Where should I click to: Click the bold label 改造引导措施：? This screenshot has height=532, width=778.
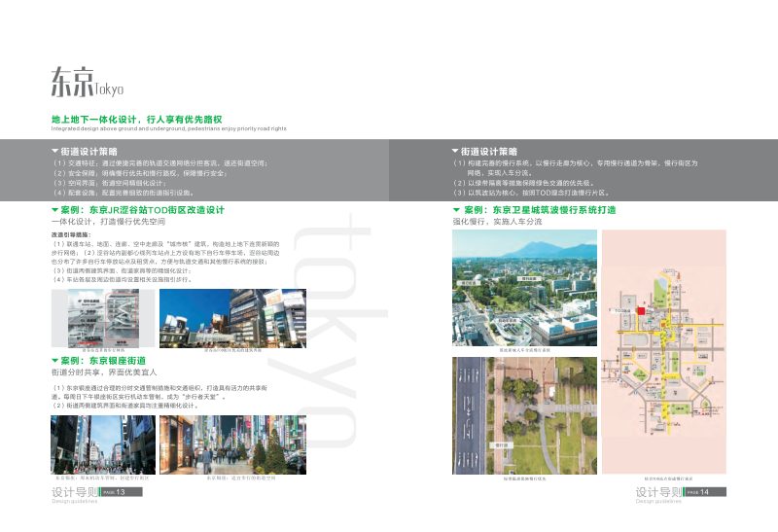[71, 234]
